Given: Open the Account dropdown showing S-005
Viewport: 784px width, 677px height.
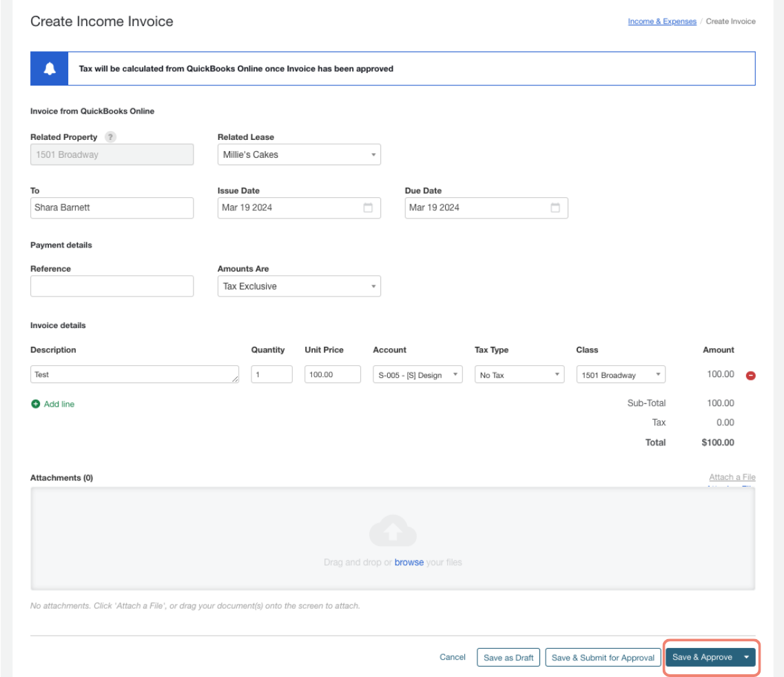Looking at the screenshot, I should (453, 374).
